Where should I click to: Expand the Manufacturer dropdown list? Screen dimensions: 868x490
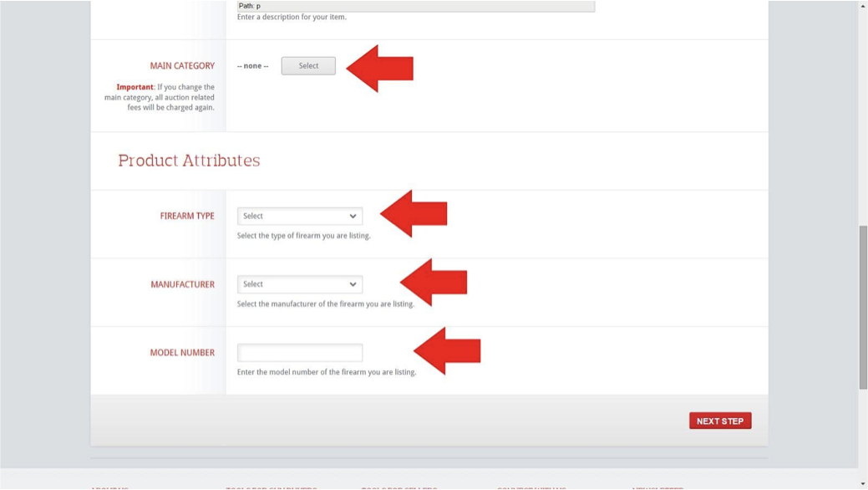click(300, 284)
